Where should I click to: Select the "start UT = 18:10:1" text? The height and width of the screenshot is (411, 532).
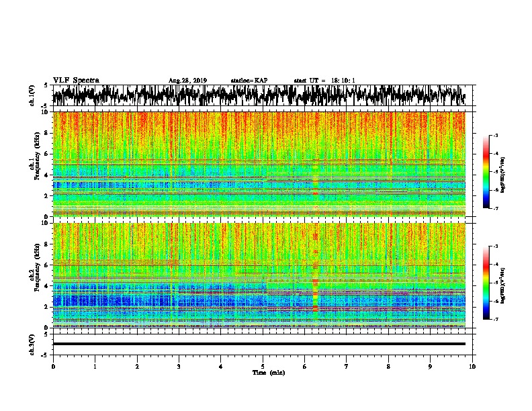(324, 81)
